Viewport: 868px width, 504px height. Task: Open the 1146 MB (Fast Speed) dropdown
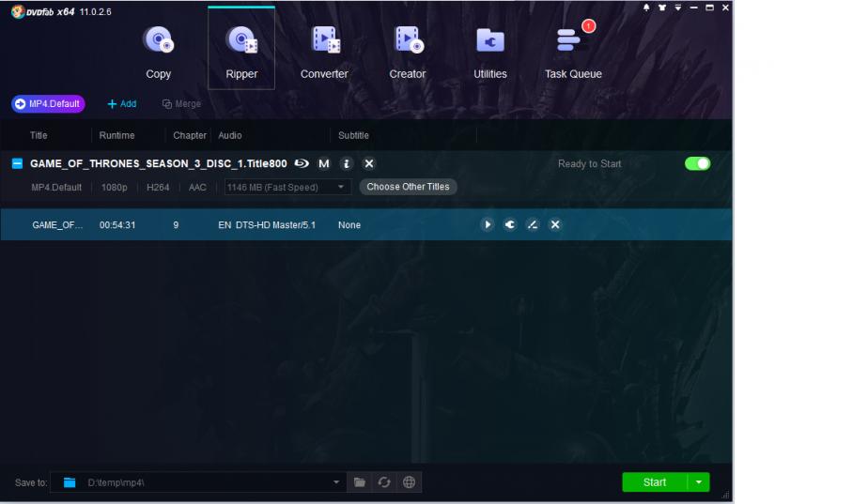coord(287,187)
